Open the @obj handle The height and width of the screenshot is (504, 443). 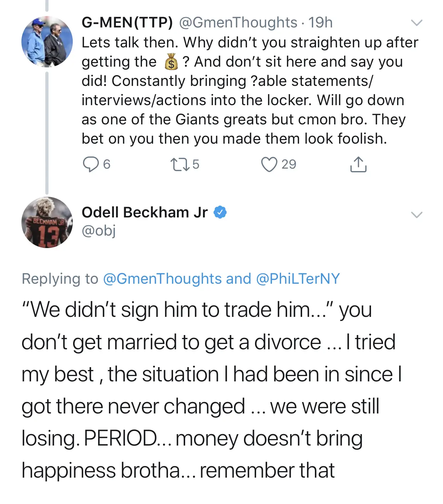99,231
